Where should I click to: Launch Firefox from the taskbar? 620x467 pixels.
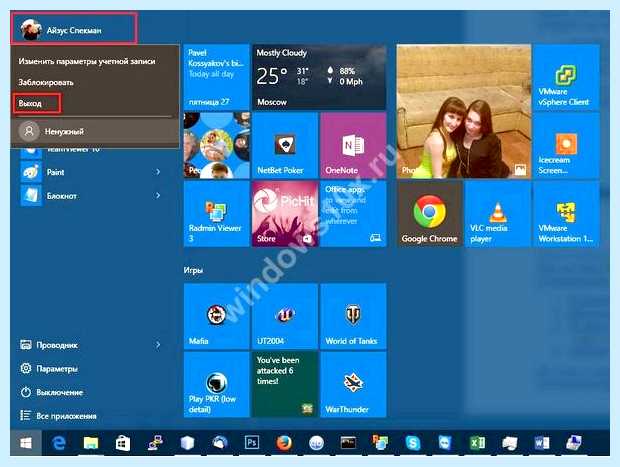pyautogui.click(x=284, y=443)
